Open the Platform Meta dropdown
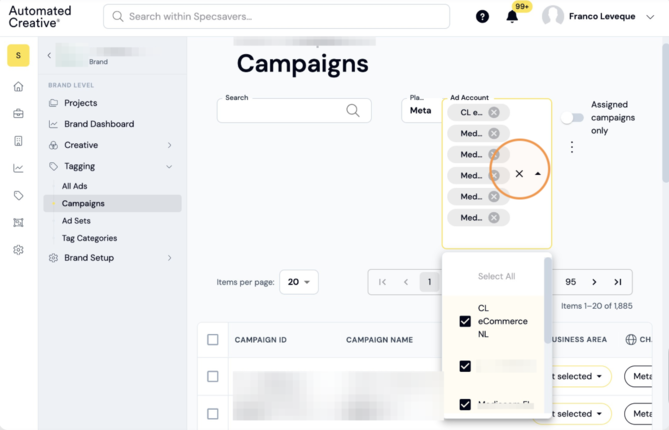This screenshot has height=430, width=669. (422, 110)
